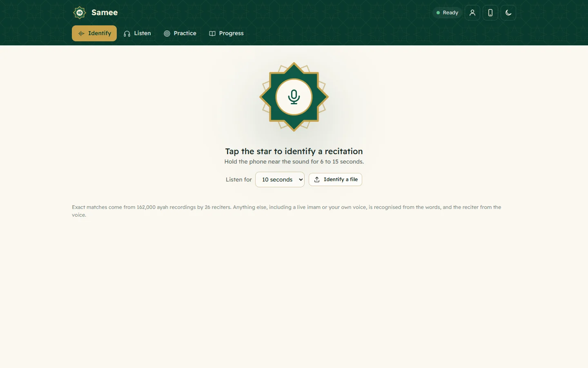Click the phone device icon button
The width and height of the screenshot is (588, 368).
coord(490,13)
